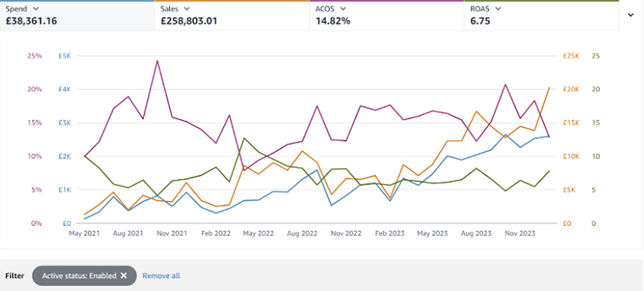Click the 6.75 ROAS value
The image size is (644, 291).
tap(480, 21)
